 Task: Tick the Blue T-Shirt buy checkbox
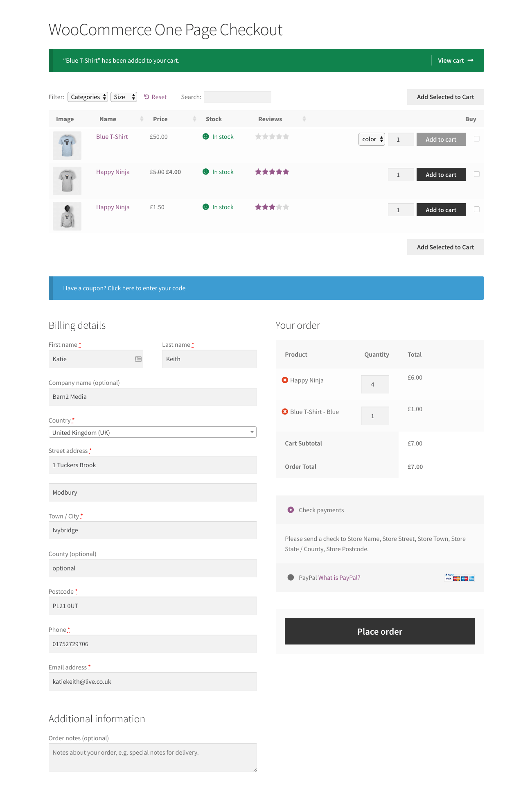(476, 139)
